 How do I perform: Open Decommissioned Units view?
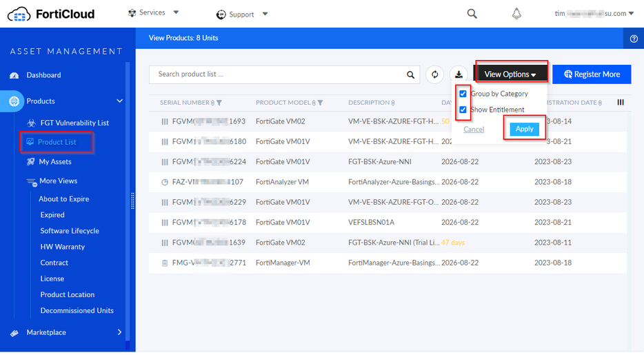[x=77, y=311]
